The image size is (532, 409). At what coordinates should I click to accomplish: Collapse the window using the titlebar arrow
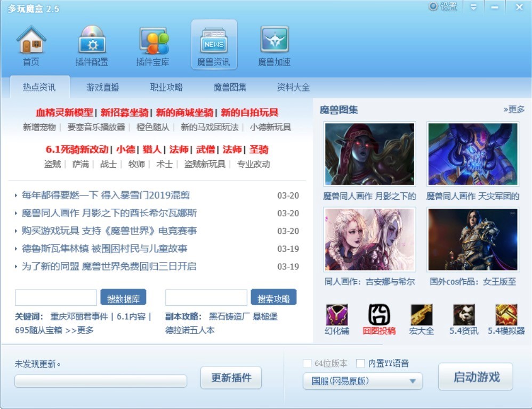(x=473, y=7)
